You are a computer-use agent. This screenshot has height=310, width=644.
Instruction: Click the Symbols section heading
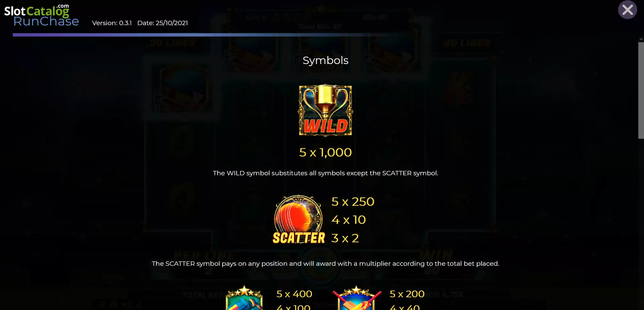[x=325, y=60]
